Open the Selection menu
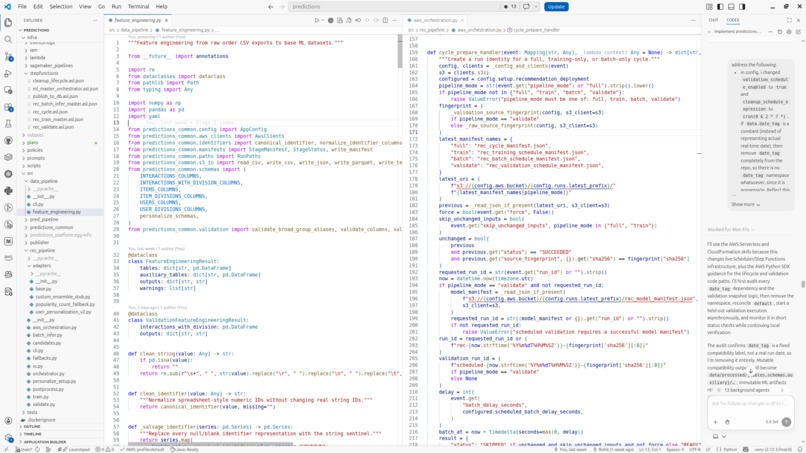This screenshot has height=453, width=806. (61, 7)
